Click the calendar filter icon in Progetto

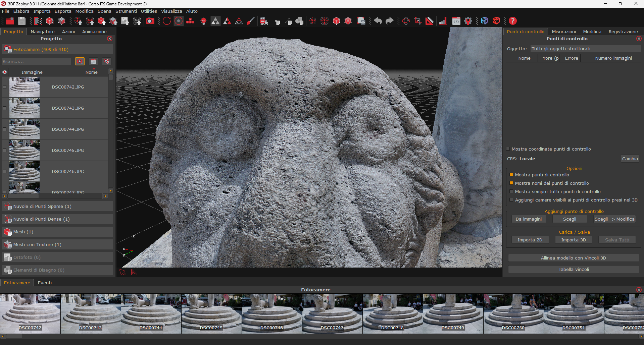click(x=93, y=61)
